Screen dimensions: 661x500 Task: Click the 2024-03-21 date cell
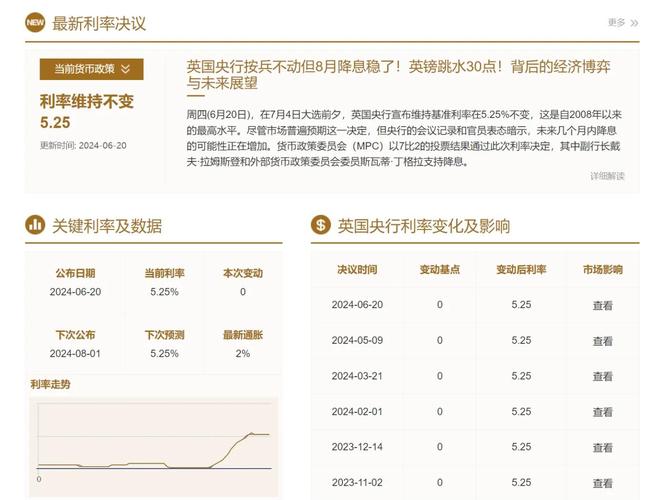coord(357,376)
